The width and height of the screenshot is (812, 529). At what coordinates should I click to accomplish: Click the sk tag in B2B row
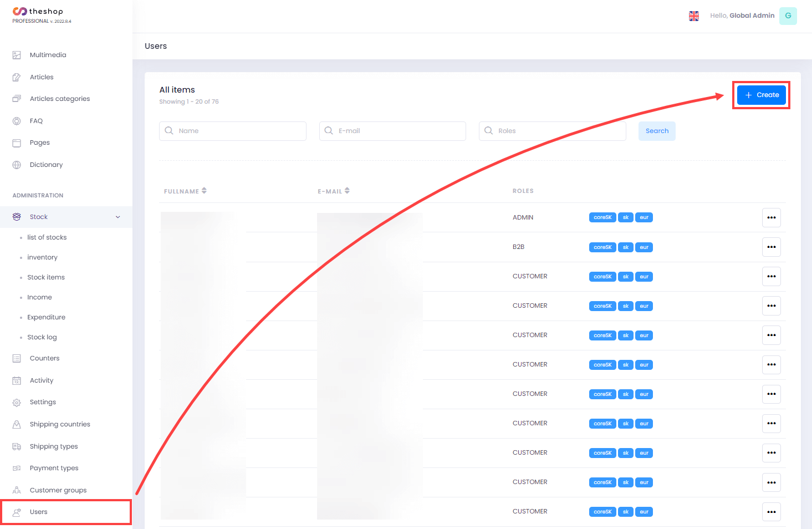[626, 247]
